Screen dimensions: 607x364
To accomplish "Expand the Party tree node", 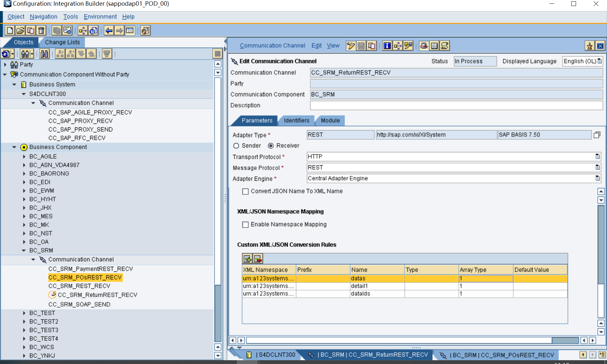I will pos(5,64).
